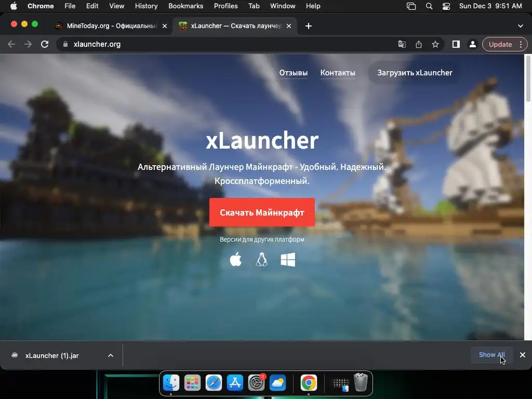Open the Chrome application menu
532x399 pixels.
(41, 6)
